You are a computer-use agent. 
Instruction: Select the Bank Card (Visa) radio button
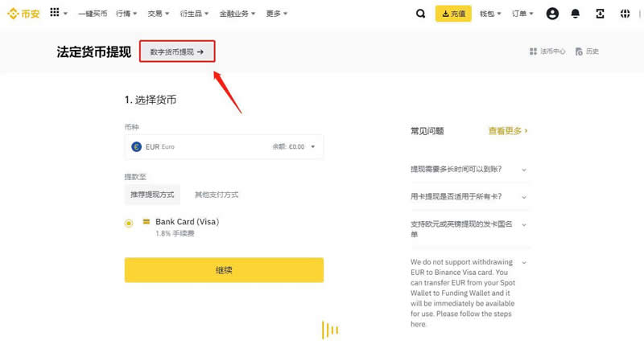click(x=129, y=223)
